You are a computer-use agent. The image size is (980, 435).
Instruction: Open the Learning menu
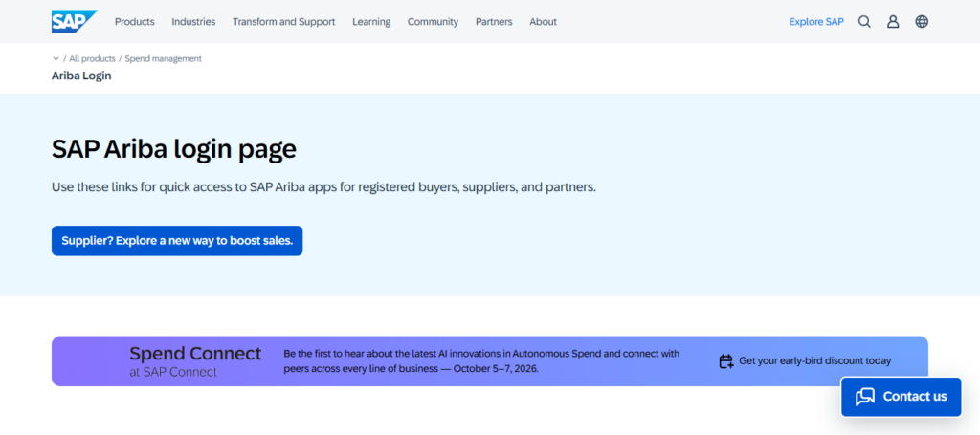371,22
